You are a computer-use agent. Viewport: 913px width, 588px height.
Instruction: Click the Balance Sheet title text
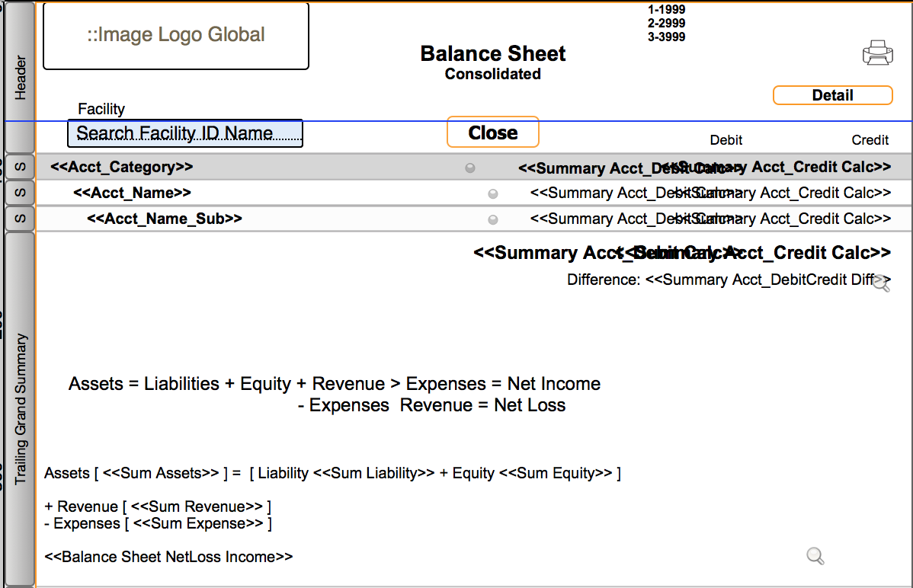coord(492,53)
